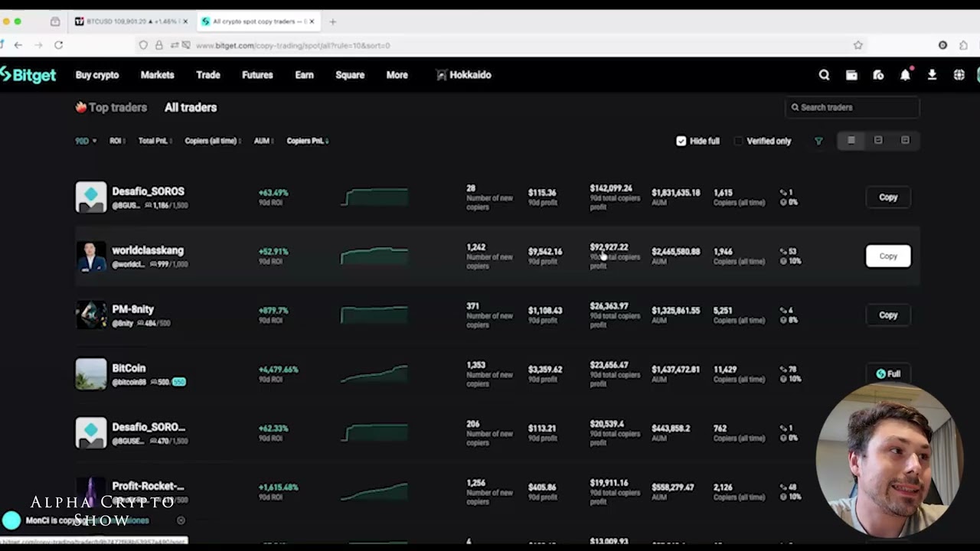Click Copy for PM-8nity
The width and height of the screenshot is (980, 551).
tap(888, 315)
